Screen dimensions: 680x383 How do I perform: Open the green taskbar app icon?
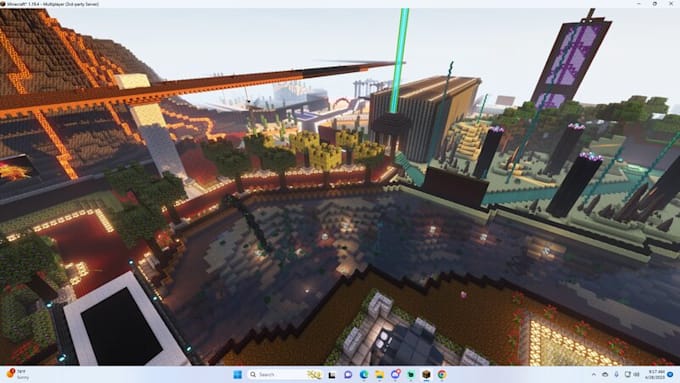(411, 375)
